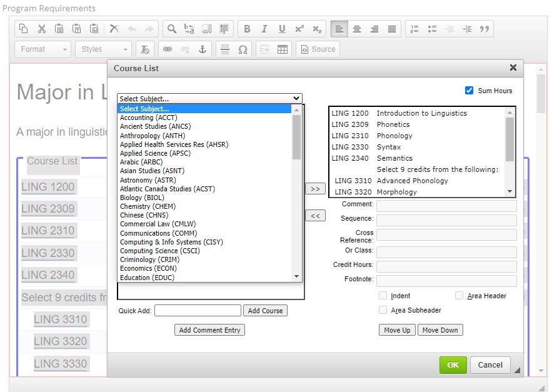Open the Styles dropdown
The image size is (552, 392).
pyautogui.click(x=104, y=49)
